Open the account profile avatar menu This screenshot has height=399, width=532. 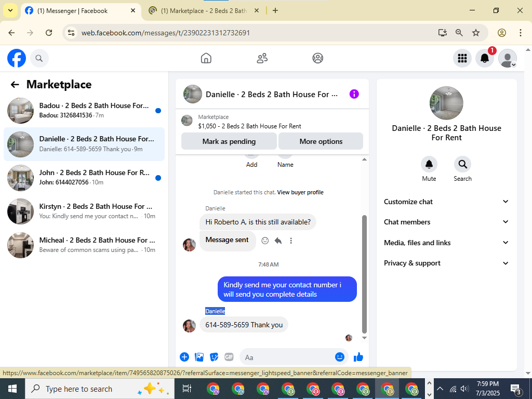click(507, 58)
